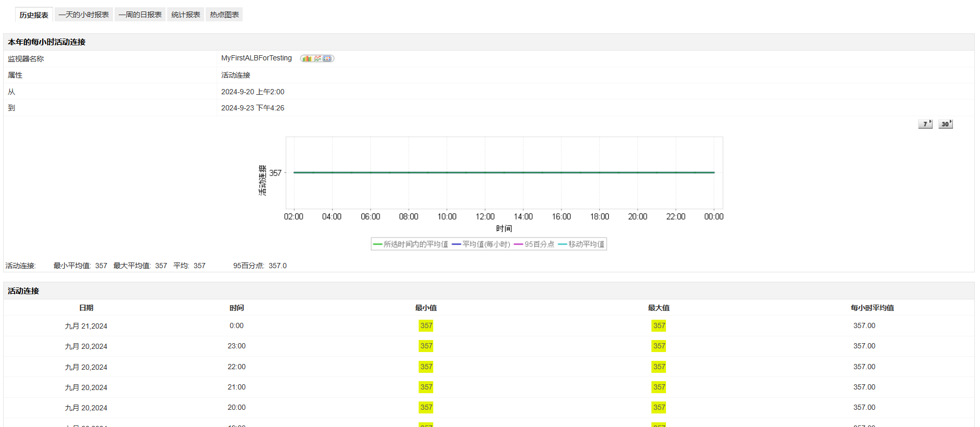Click the 12:00 mark on chart axis

coord(485,217)
